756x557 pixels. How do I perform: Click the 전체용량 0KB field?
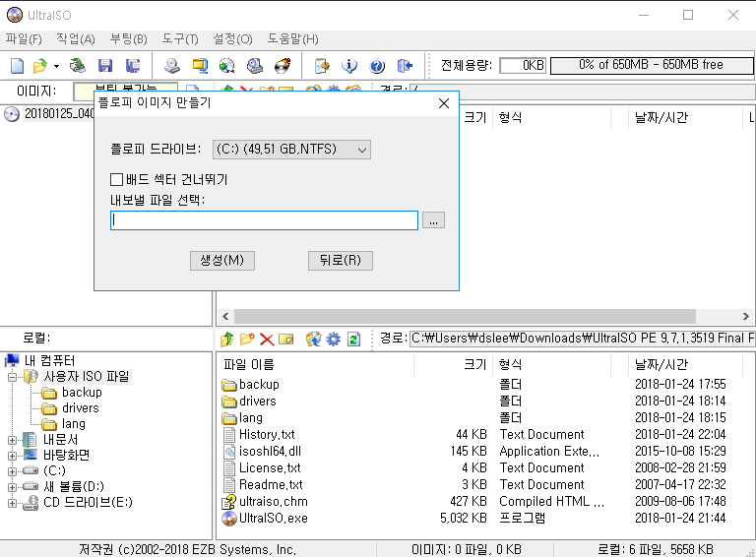523,66
